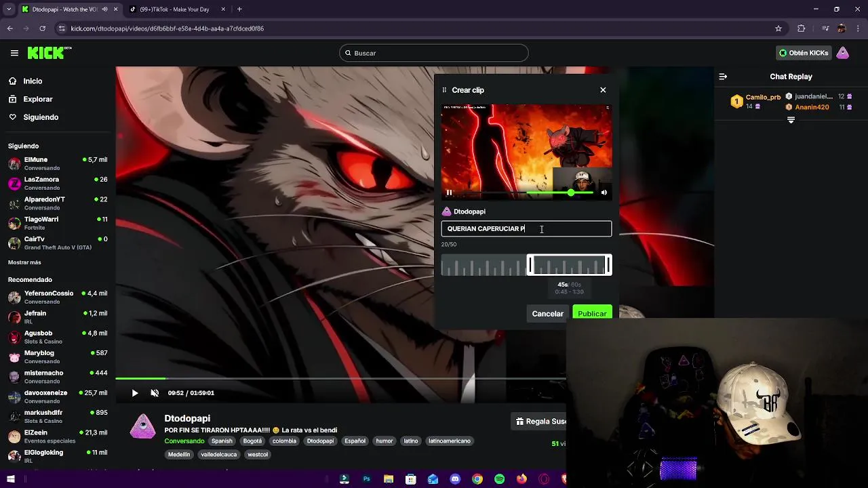Viewport: 868px width, 488px height.
Task: Open Agusbob recommended channel
Action: click(58, 337)
